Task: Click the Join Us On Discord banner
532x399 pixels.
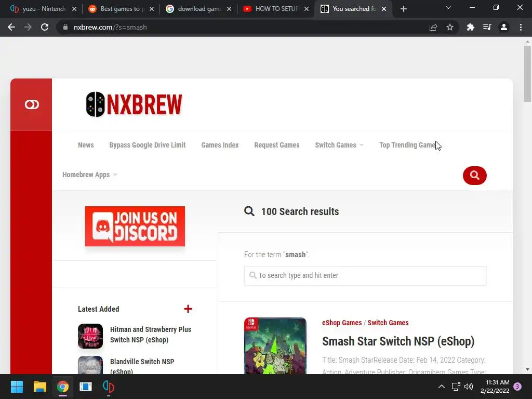Action: (135, 227)
